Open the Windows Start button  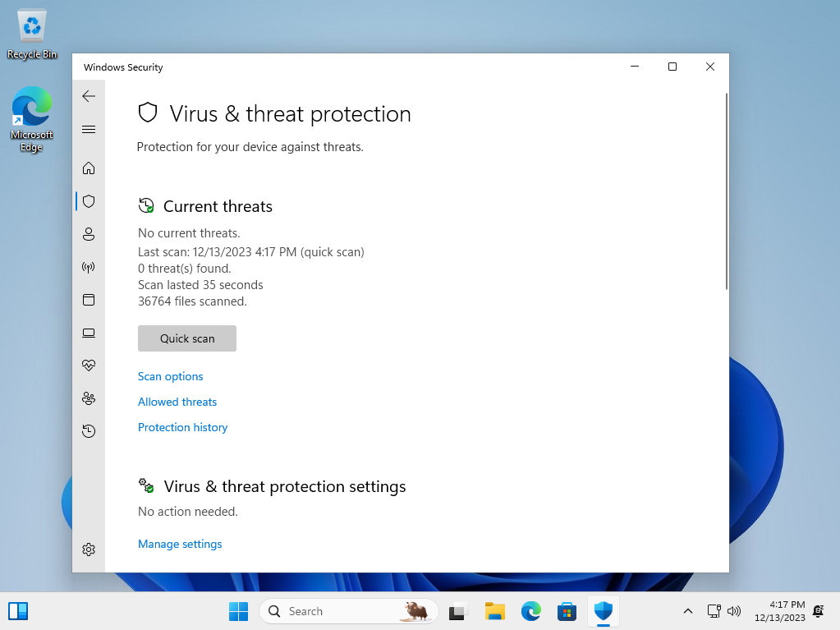pyautogui.click(x=238, y=611)
